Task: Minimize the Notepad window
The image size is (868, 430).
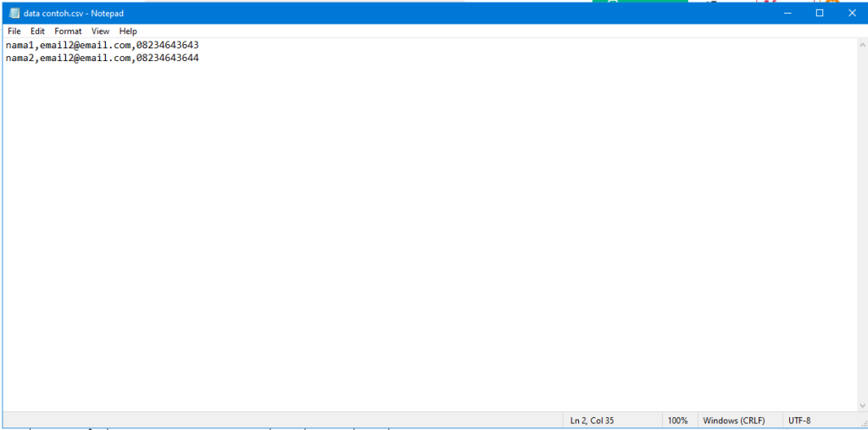Action: click(x=787, y=13)
